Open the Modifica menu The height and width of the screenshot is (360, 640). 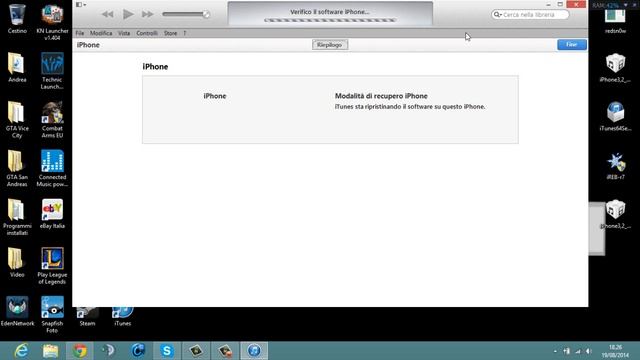(101, 33)
